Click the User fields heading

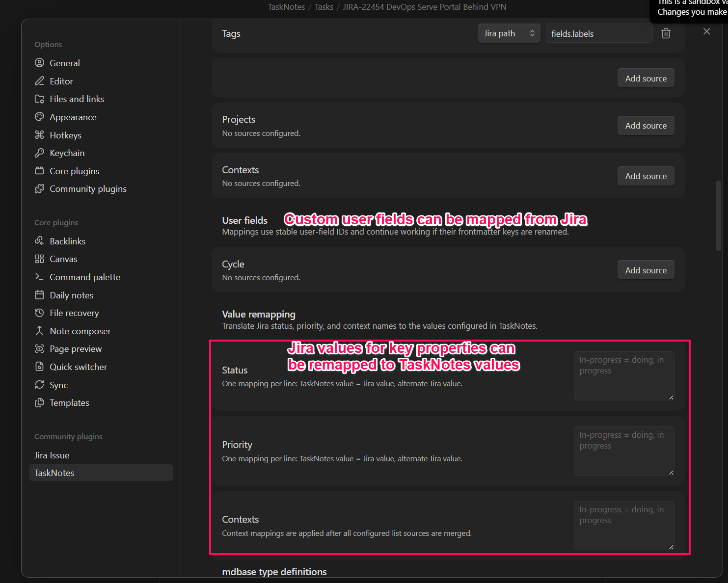pos(245,220)
